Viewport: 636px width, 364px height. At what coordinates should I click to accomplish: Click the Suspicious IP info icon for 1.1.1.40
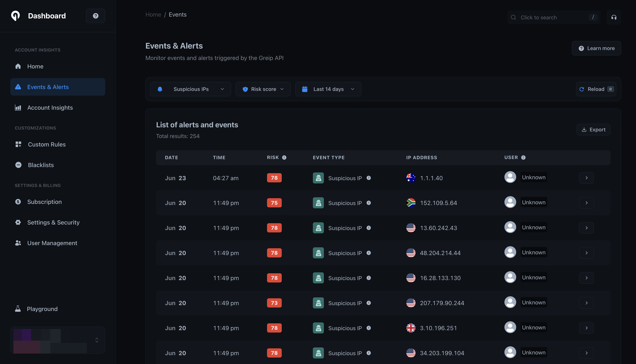[368, 178]
